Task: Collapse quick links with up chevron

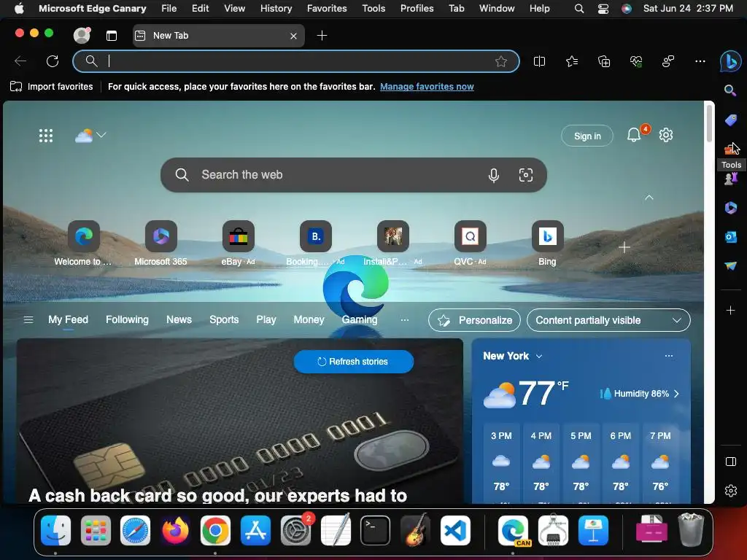Action: pos(649,198)
